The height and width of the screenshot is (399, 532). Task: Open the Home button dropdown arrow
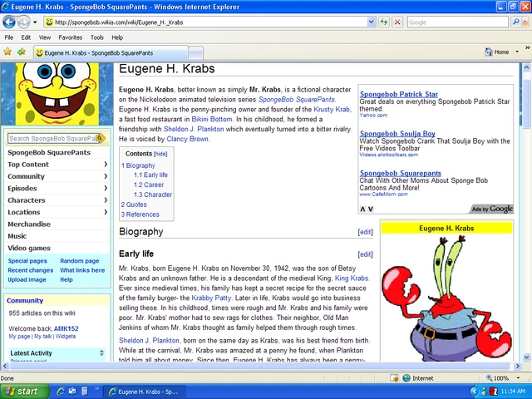coord(517,52)
